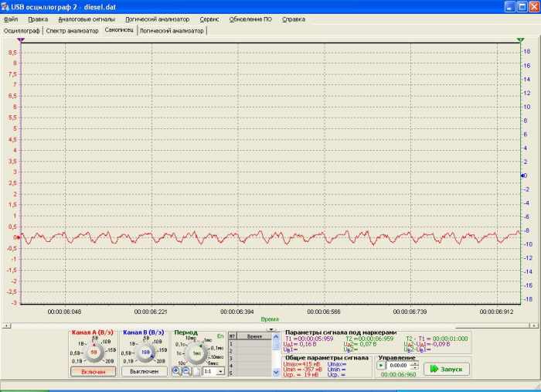Turn the Канал A voltage knob
This screenshot has height=392, width=541.
[x=94, y=353]
